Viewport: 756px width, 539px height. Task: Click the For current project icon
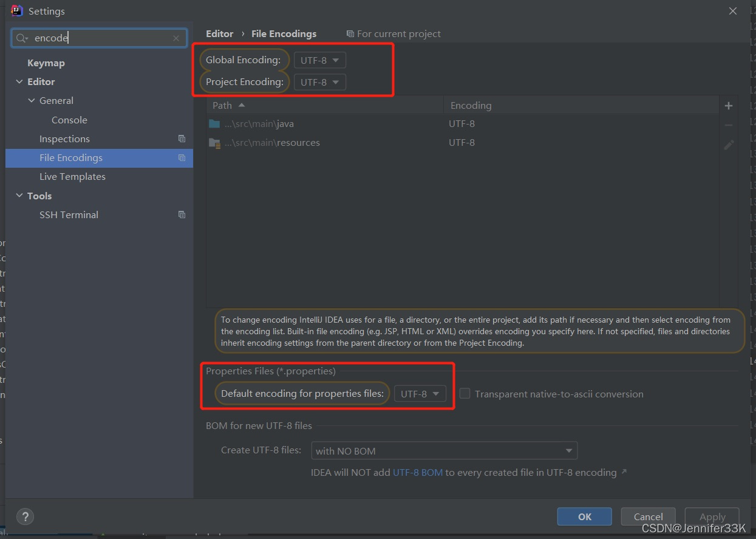(350, 33)
